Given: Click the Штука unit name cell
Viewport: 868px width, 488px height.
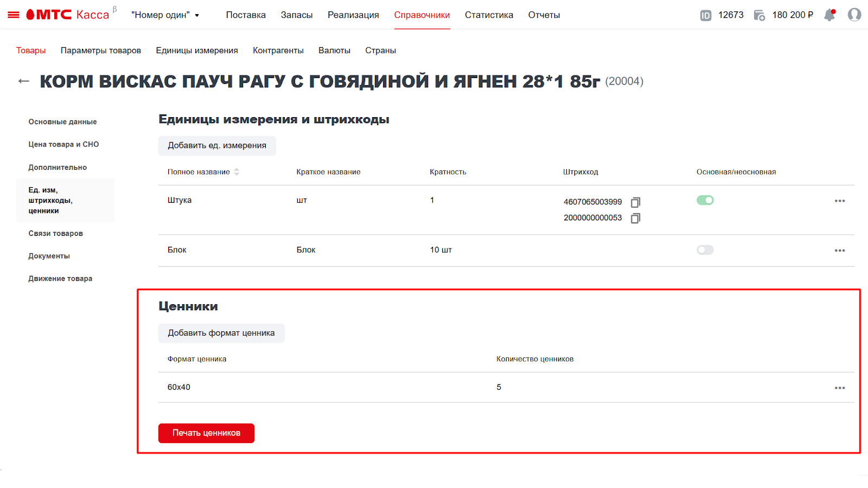Looking at the screenshot, I should [x=180, y=200].
